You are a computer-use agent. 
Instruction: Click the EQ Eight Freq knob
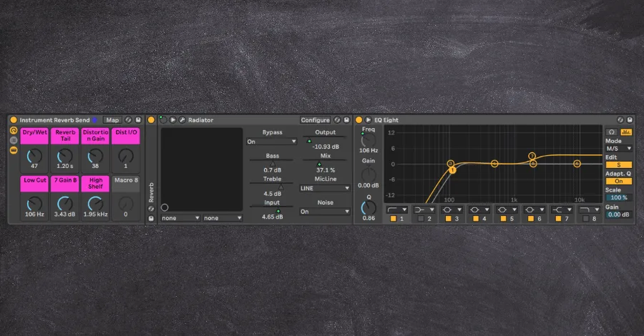coord(368,141)
